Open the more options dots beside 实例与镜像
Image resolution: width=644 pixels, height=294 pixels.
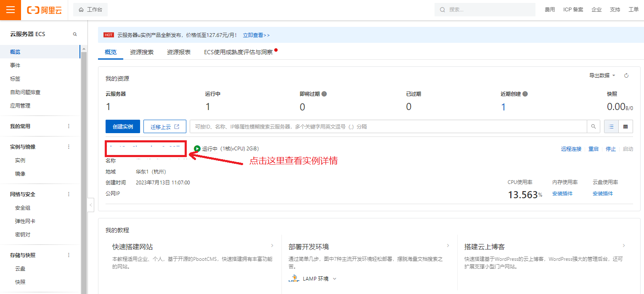pyautogui.click(x=69, y=147)
